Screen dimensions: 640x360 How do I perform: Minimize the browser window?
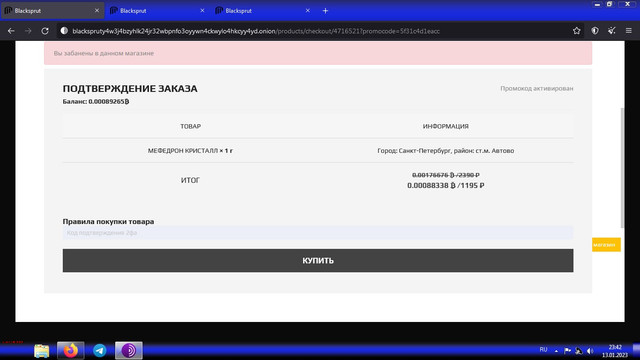597,4
